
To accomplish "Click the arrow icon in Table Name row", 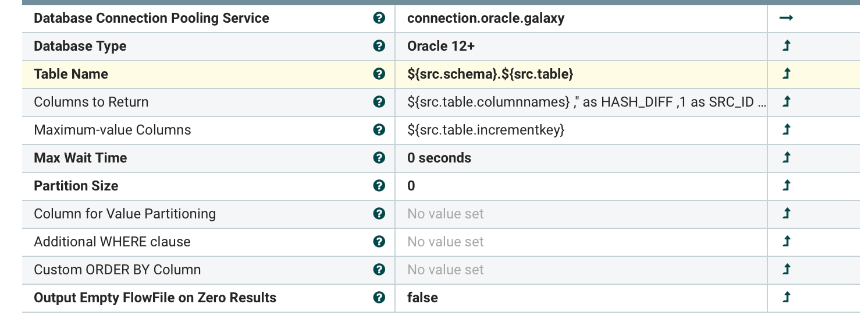I will (x=787, y=74).
